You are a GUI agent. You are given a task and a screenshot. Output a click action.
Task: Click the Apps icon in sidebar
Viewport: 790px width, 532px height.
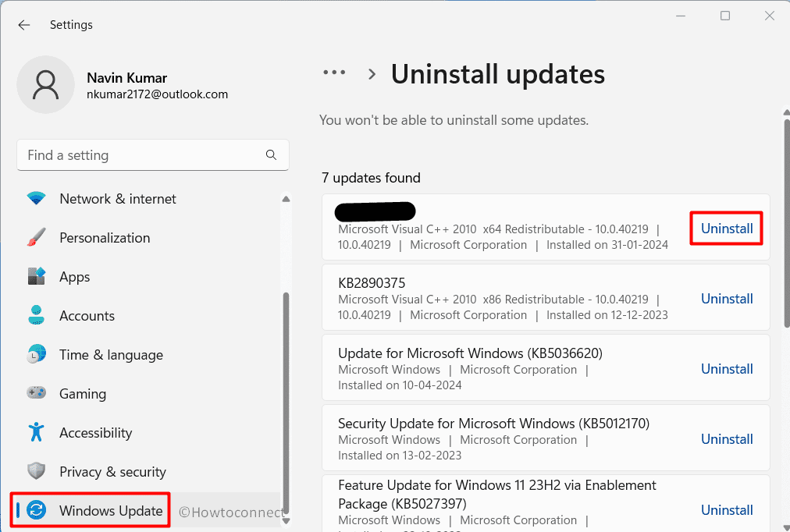click(x=36, y=277)
